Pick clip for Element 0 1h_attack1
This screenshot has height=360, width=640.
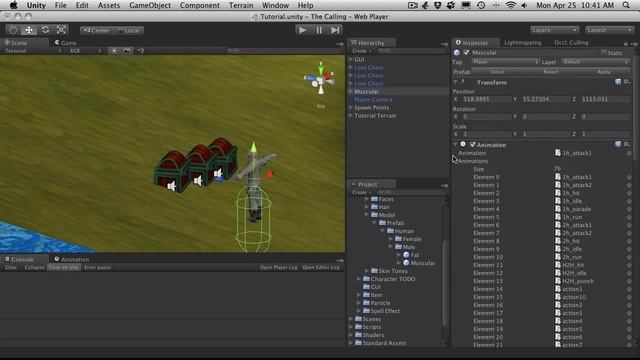point(629,177)
